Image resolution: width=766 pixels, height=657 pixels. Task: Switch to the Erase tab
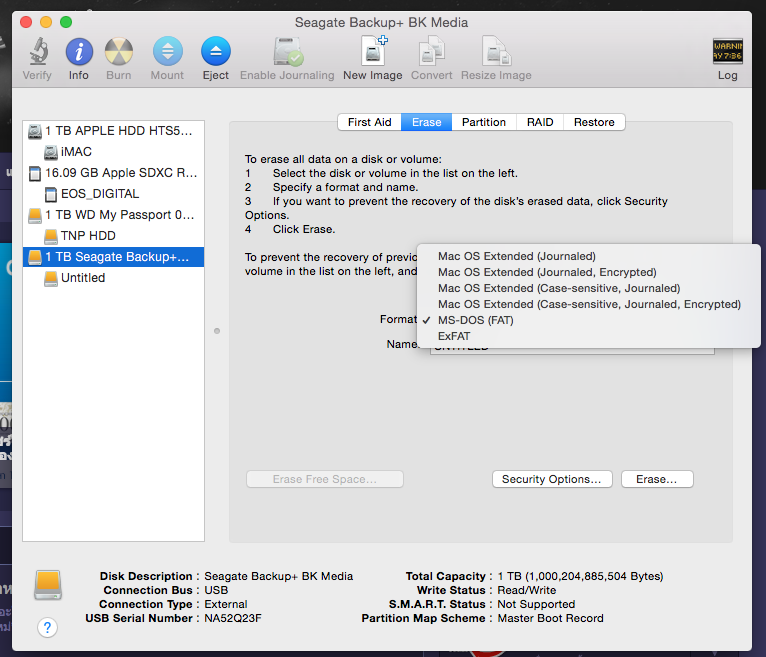(426, 122)
